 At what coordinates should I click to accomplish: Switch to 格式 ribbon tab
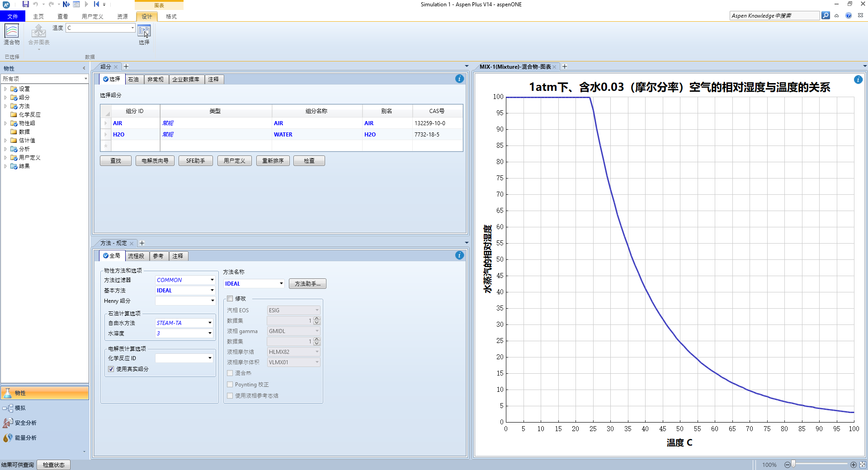[x=171, y=16]
